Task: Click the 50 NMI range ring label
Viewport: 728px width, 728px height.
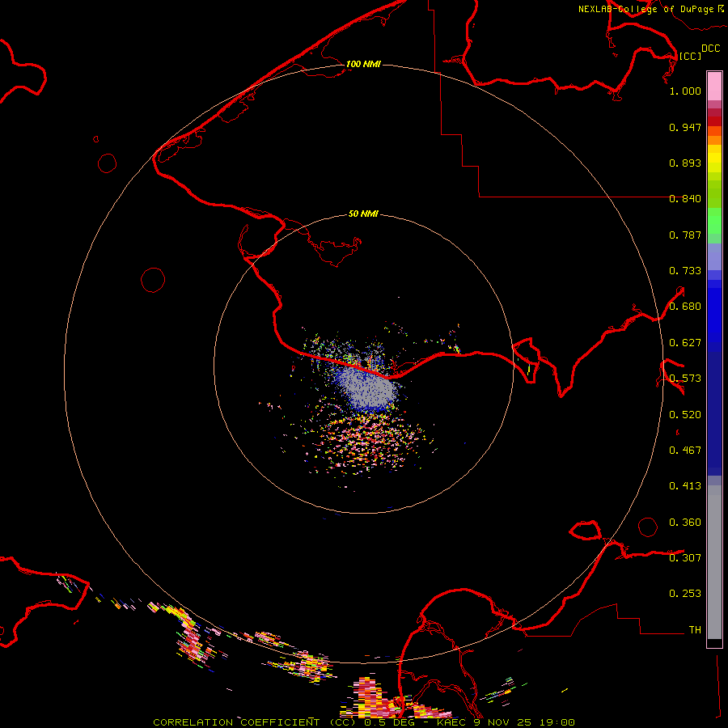Action: pos(363,214)
